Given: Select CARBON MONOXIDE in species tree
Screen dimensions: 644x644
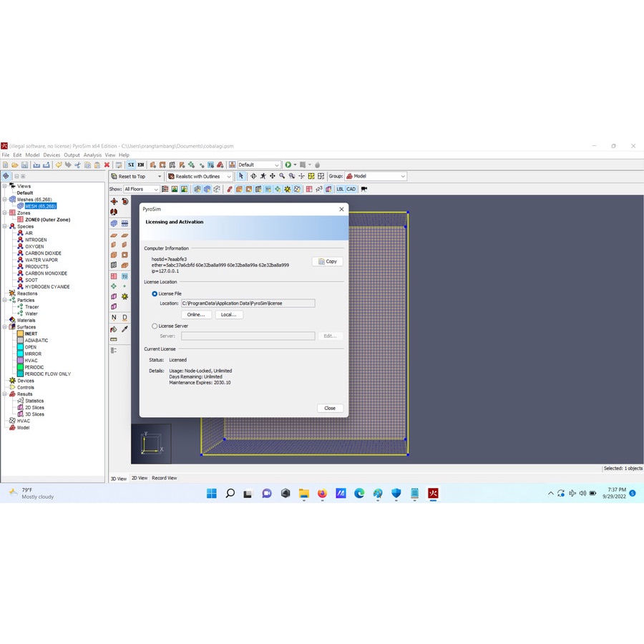Looking at the screenshot, I should tap(46, 273).
